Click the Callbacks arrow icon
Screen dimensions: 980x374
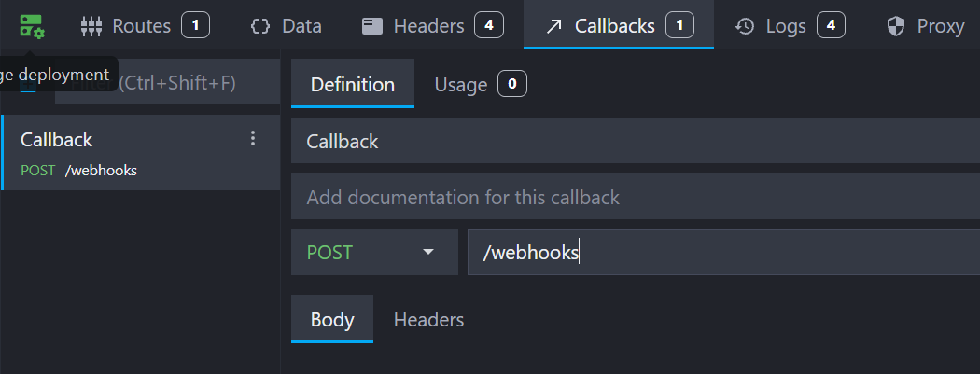(x=553, y=26)
